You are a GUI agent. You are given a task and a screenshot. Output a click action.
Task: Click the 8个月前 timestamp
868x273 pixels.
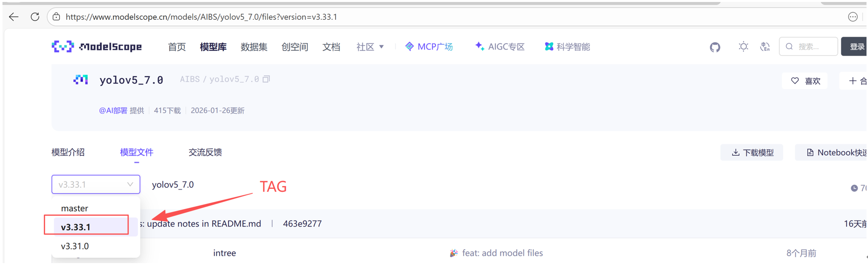[801, 253]
